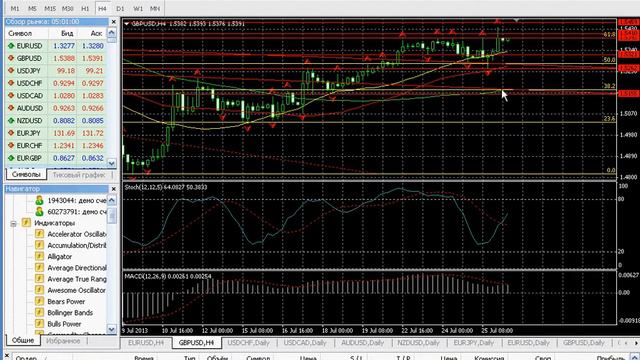The image size is (640, 360).
Task: Switch to the Общие navigator tab
Action: click(23, 340)
